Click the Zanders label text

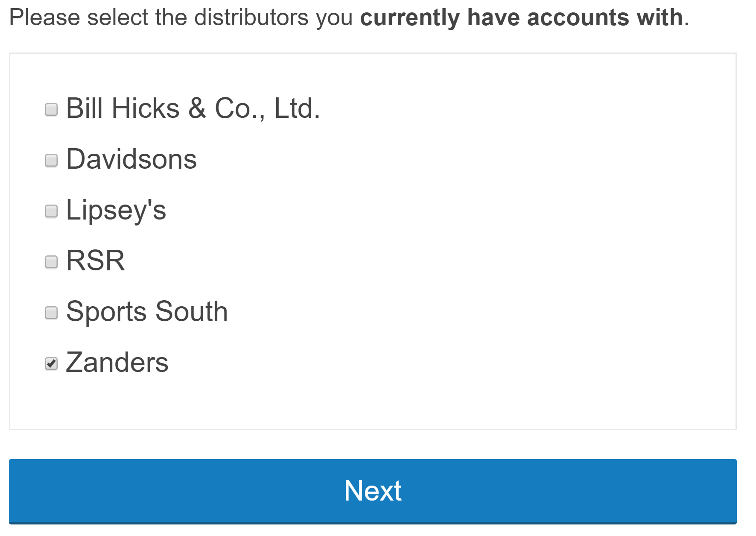117,363
